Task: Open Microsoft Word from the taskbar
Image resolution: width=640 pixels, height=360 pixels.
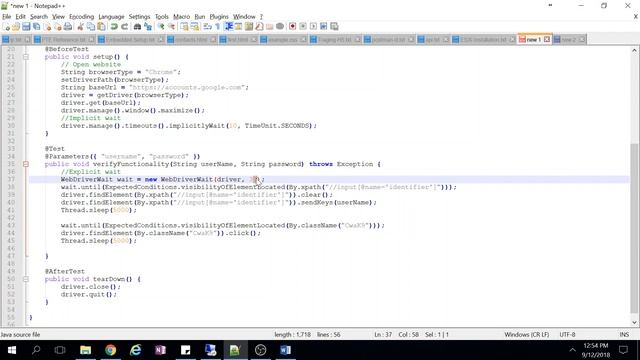Action: coord(285,350)
